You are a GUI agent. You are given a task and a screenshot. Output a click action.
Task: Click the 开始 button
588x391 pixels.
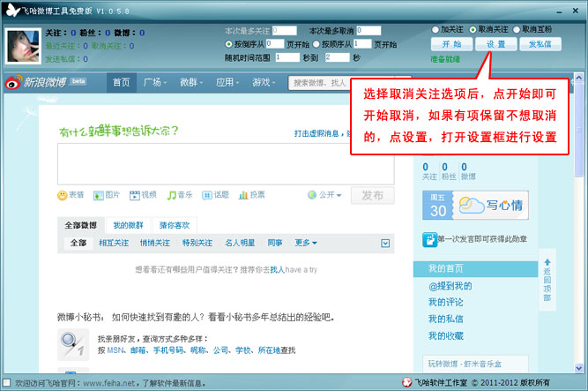pos(451,44)
